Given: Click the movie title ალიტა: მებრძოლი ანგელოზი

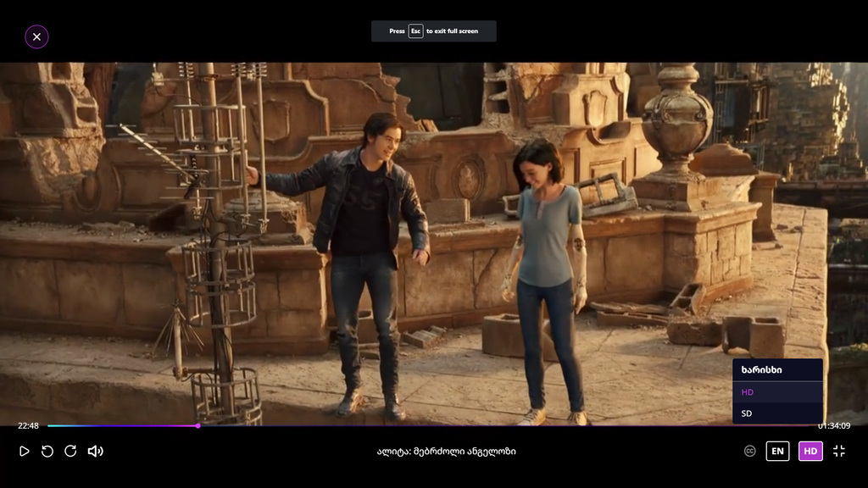Looking at the screenshot, I should coord(446,452).
